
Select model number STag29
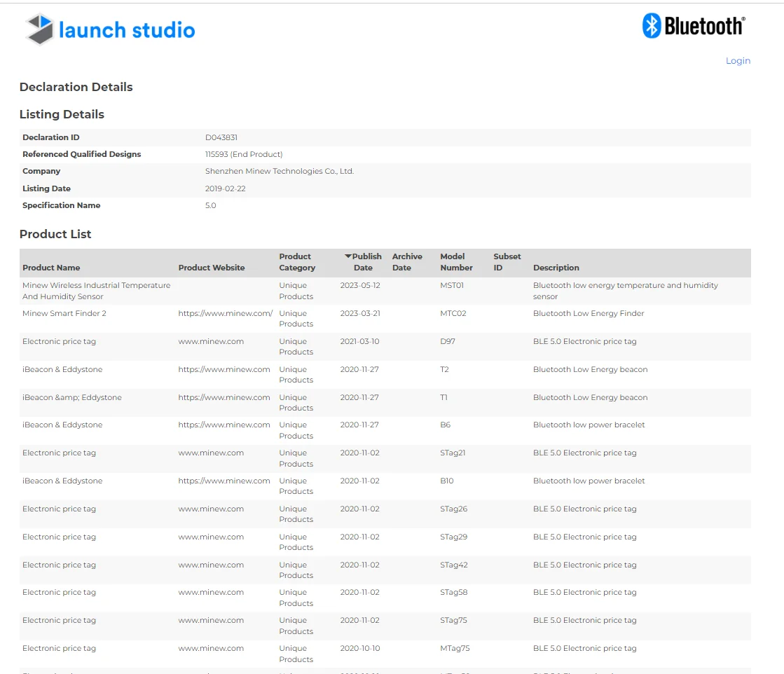point(453,537)
